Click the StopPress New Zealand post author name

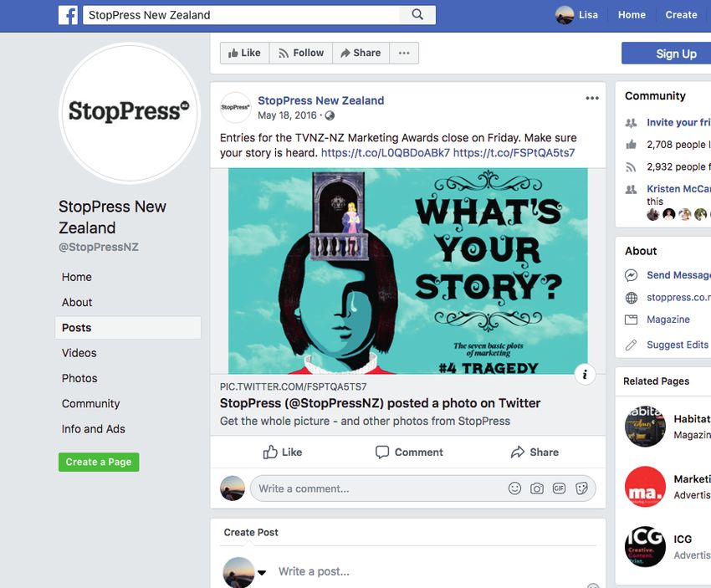point(321,100)
